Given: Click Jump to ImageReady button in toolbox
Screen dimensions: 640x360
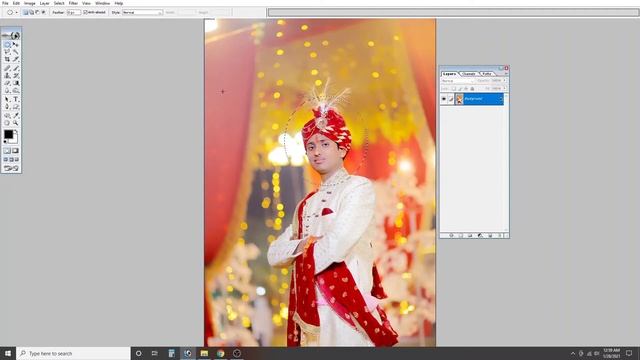Looking at the screenshot, I should click(x=11, y=168).
